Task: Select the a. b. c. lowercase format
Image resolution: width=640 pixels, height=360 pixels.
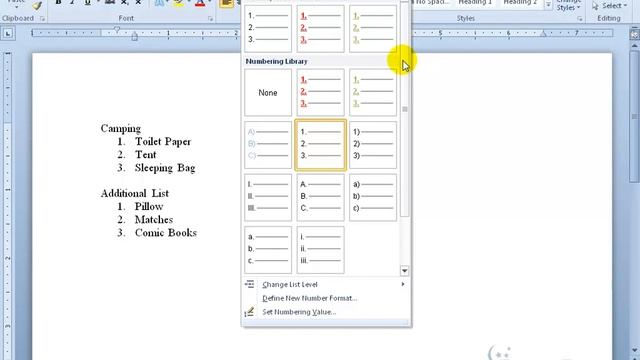Action: point(268,250)
